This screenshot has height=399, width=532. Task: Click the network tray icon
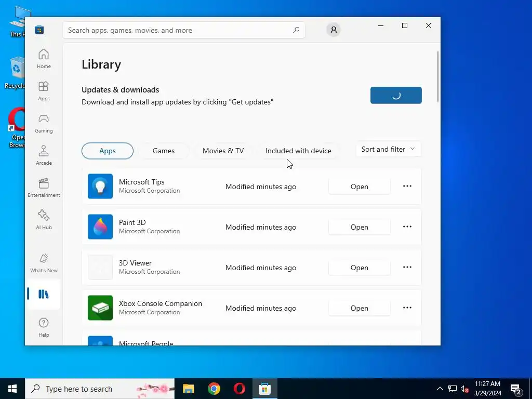453,389
